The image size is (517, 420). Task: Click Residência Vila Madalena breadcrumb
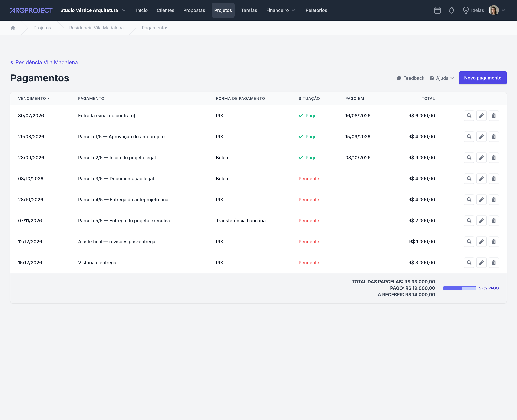[x=96, y=28]
